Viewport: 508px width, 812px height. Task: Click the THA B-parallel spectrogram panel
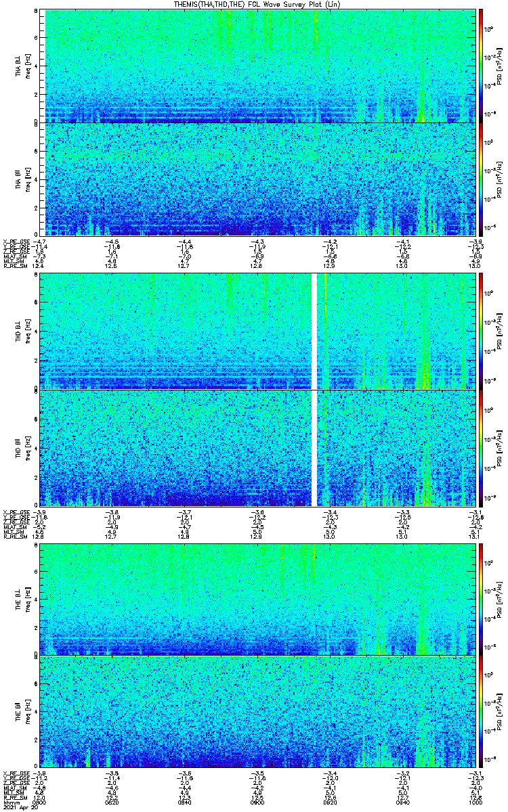pyautogui.click(x=257, y=179)
